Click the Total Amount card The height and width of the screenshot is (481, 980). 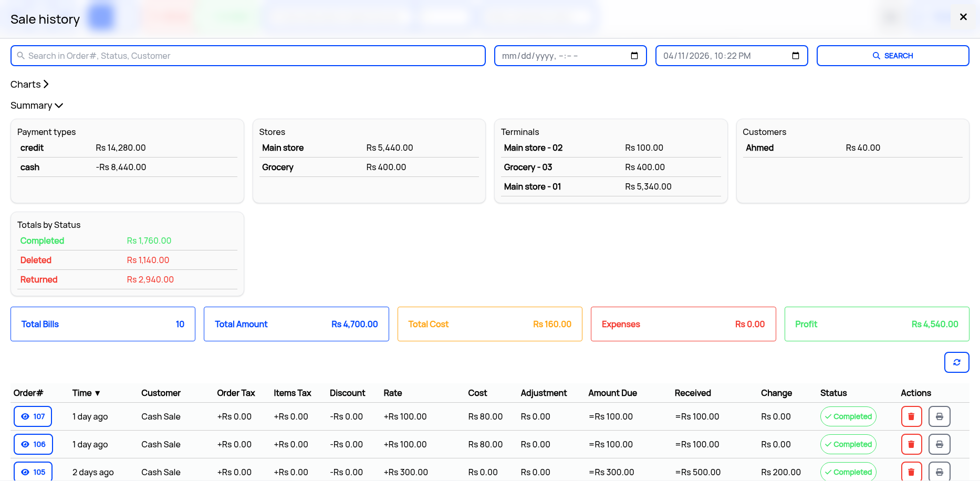(x=296, y=324)
